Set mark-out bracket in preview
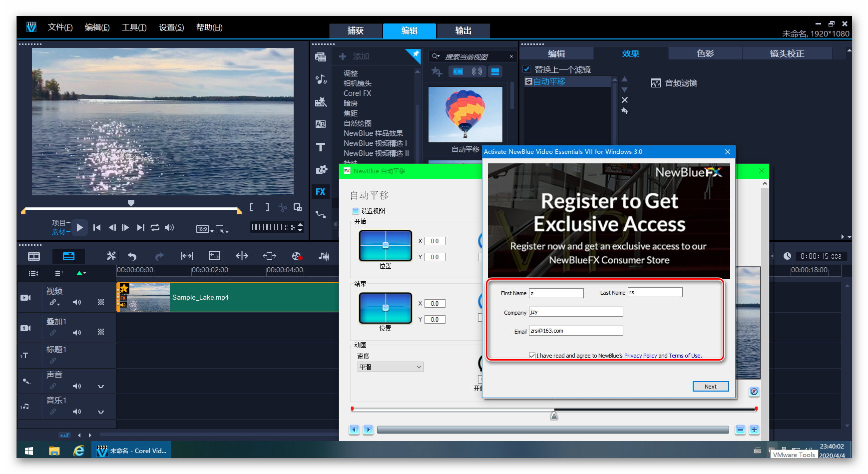Screen dimensions: 868x474 [x=267, y=207]
